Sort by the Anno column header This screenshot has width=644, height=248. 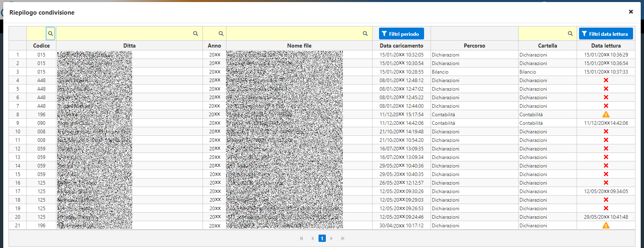click(214, 46)
